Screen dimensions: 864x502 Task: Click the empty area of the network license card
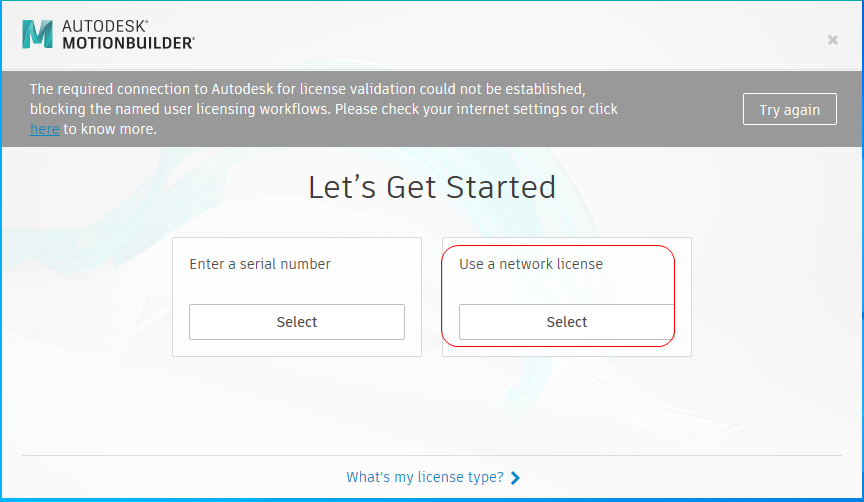click(566, 288)
